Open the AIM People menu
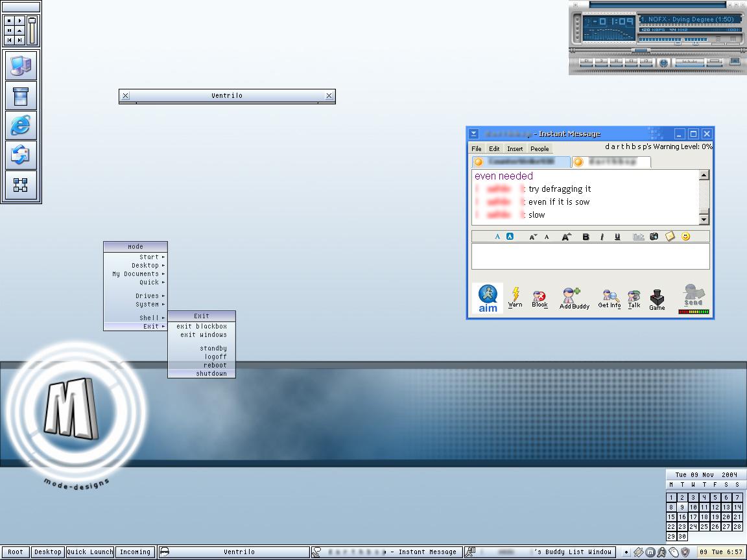This screenshot has width=747, height=560. click(539, 148)
